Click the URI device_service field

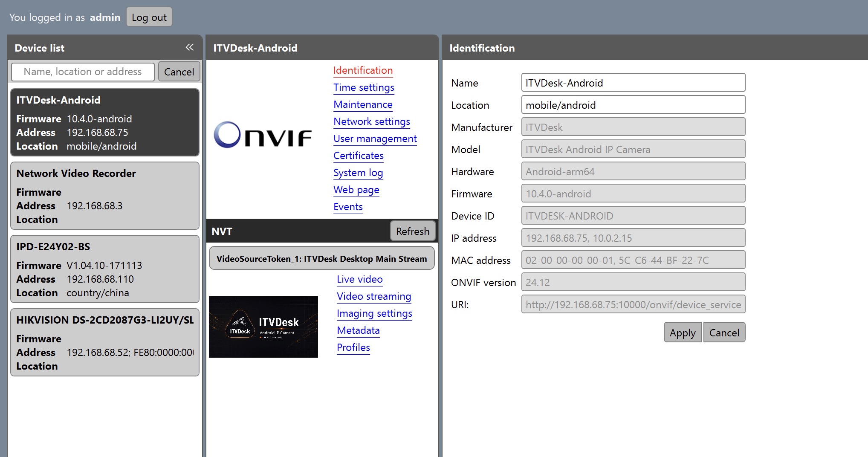tap(633, 304)
